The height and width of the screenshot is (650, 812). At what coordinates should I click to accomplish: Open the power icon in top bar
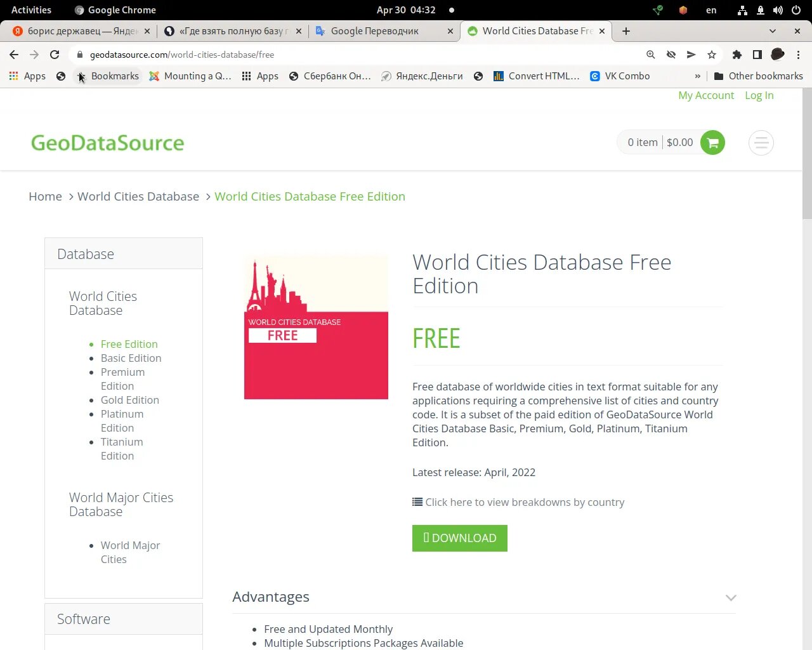(x=796, y=10)
